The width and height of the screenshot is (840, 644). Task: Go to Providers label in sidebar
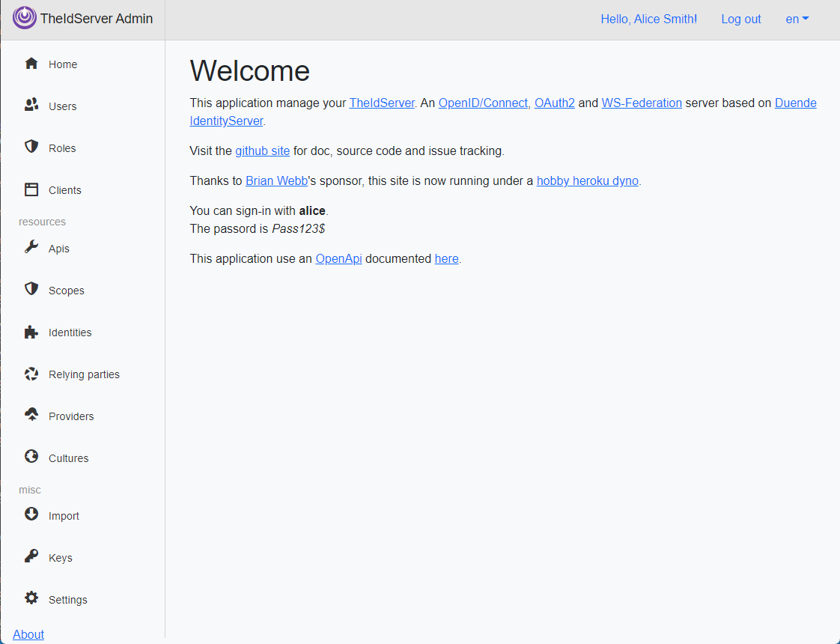pos(71,416)
